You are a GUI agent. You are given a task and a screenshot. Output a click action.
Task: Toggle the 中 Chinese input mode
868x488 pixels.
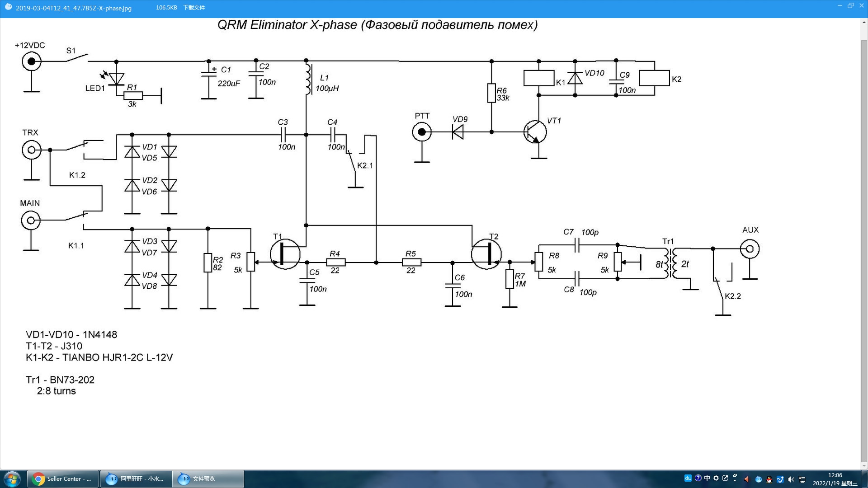coord(707,478)
